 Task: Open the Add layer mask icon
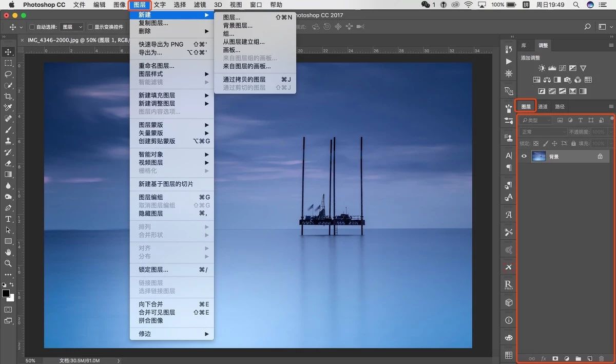tap(555, 358)
